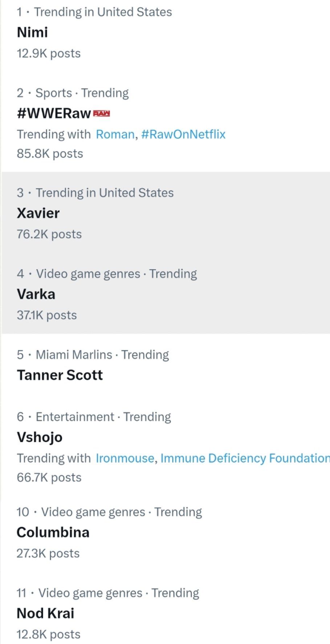The image size is (330, 644).
Task: Click the Miami Marlins · Trending category label
Action: click(x=102, y=355)
